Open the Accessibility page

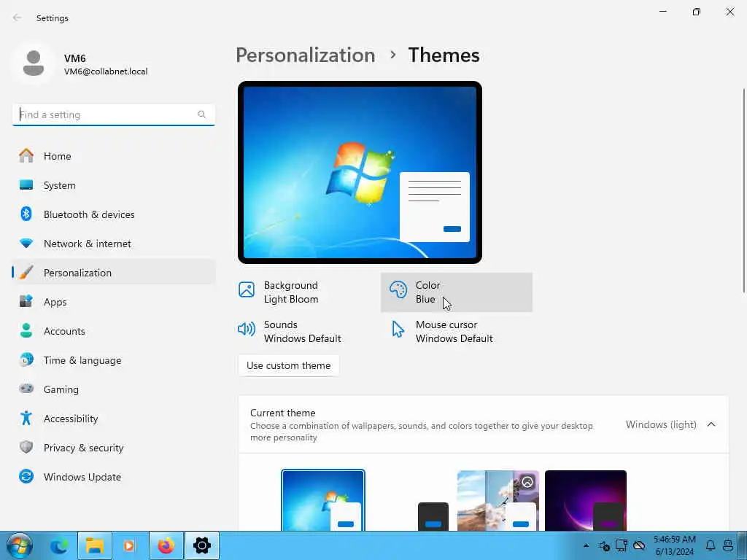pos(113,419)
